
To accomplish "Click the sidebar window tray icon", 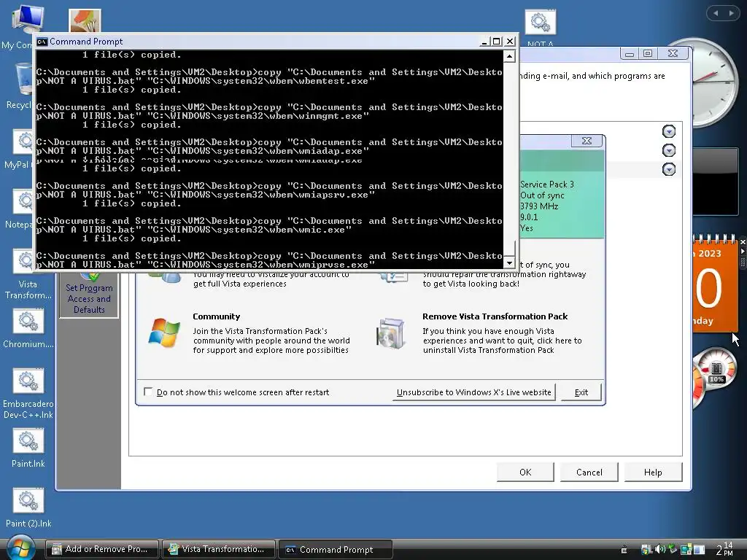I will 699,550.
